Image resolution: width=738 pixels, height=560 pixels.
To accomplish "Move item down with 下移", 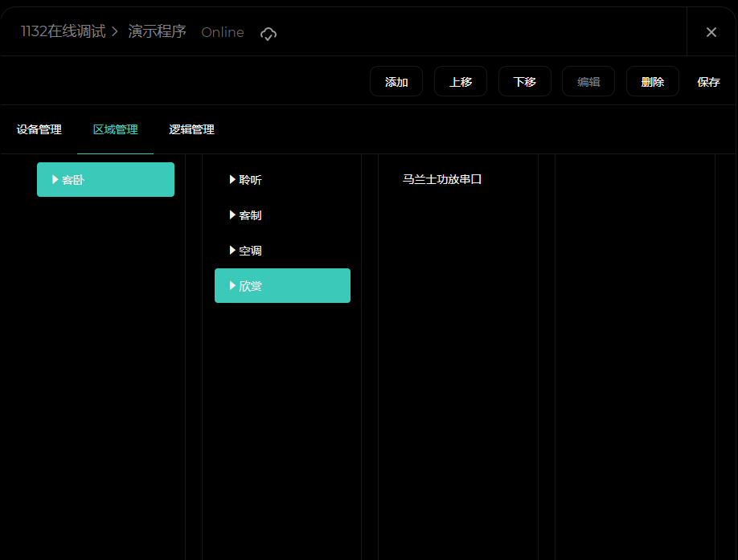I will [x=524, y=81].
